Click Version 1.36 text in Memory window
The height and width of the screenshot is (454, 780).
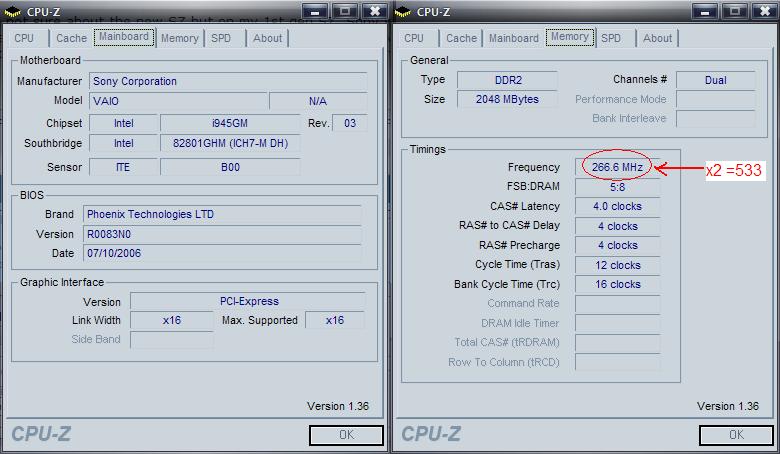coord(728,406)
